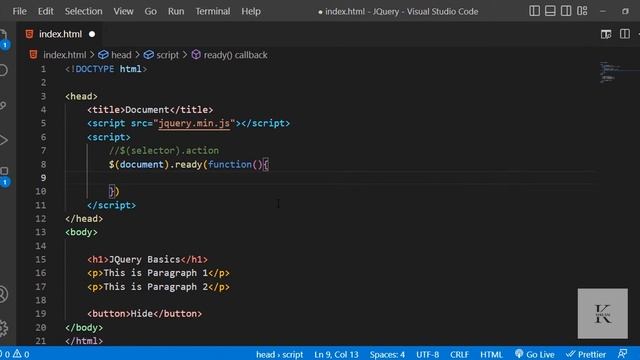Click line number 9 in gutter
The image size is (640, 360).
(43, 178)
